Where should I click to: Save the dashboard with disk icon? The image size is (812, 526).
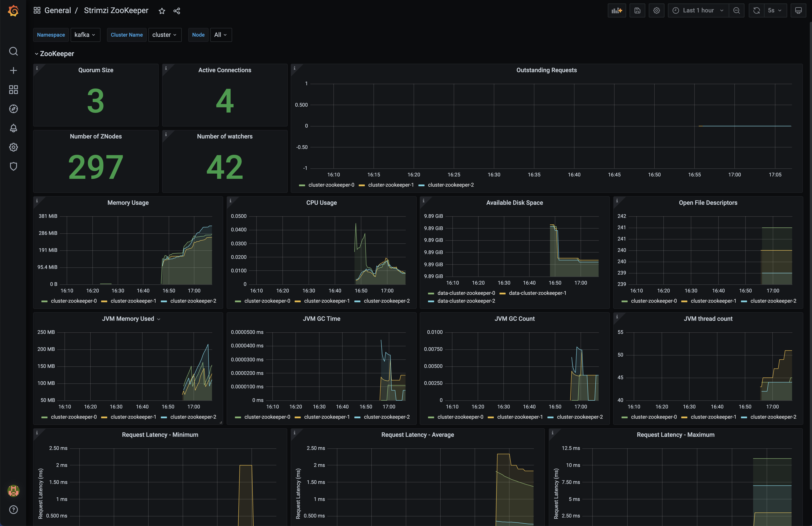637,11
